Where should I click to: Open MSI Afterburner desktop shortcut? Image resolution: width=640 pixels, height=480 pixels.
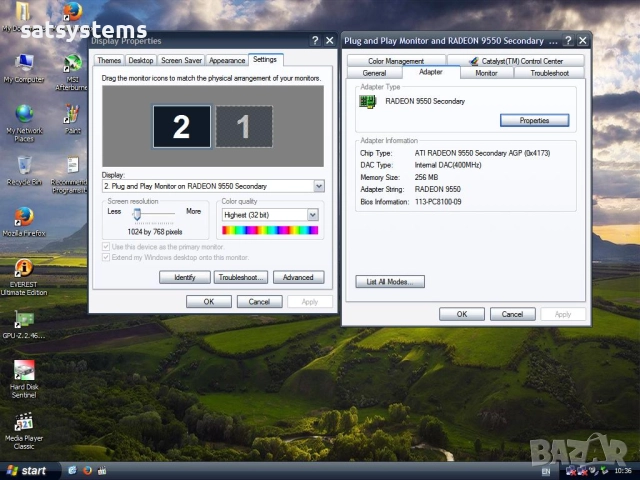click(x=72, y=63)
